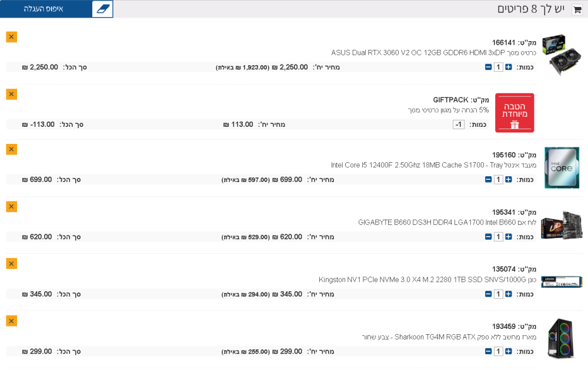
Task: Open the GIGABYTE motherboard box thumbnail
Action: [562, 225]
